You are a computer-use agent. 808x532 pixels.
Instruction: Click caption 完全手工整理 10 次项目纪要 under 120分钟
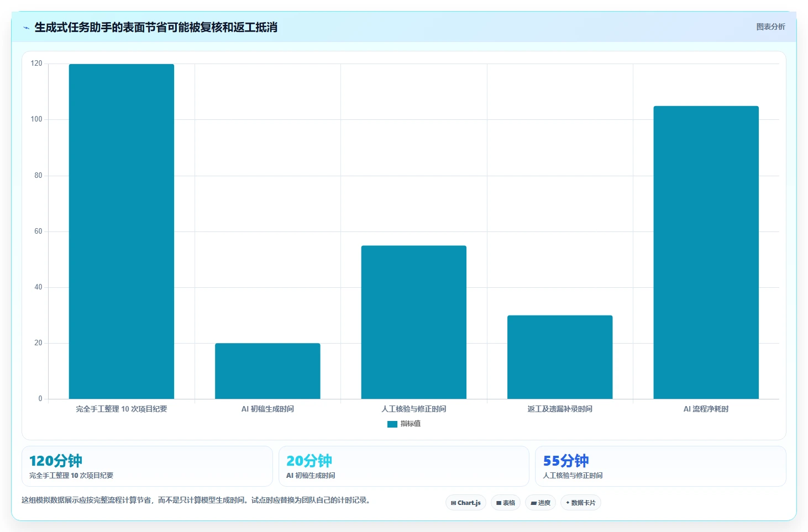[x=71, y=476]
